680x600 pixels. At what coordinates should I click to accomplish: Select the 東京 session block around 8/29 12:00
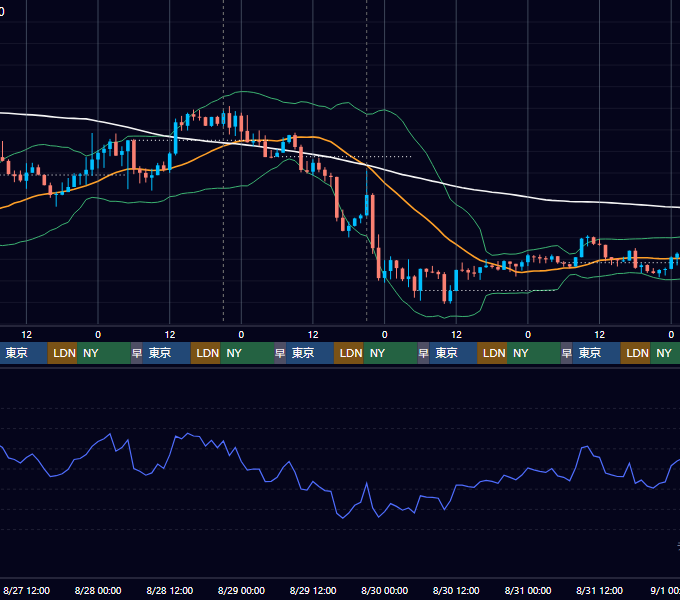(x=310, y=353)
